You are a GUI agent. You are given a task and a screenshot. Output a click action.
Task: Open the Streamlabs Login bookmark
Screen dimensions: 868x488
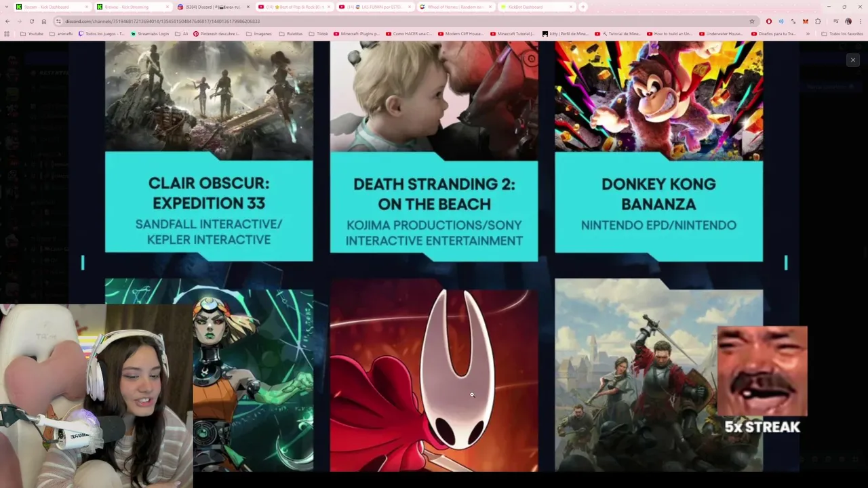[150, 33]
